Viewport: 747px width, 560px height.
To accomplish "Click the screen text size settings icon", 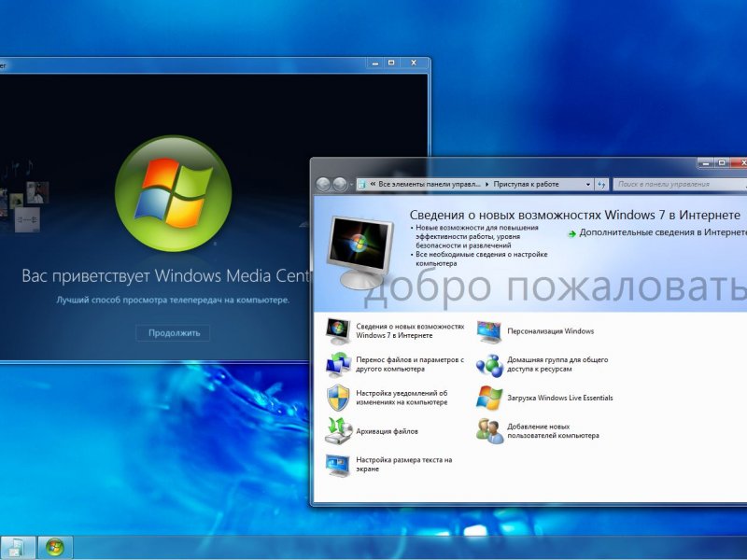I will coord(338,465).
